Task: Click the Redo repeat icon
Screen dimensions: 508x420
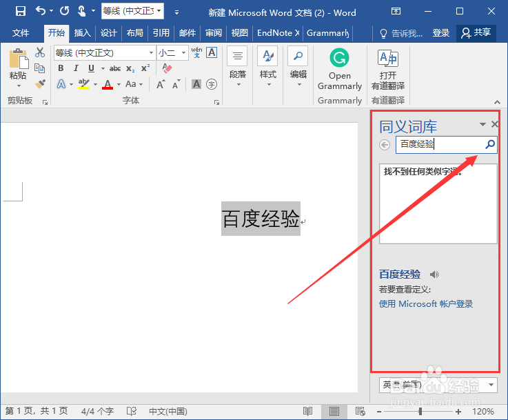Action: [65, 11]
